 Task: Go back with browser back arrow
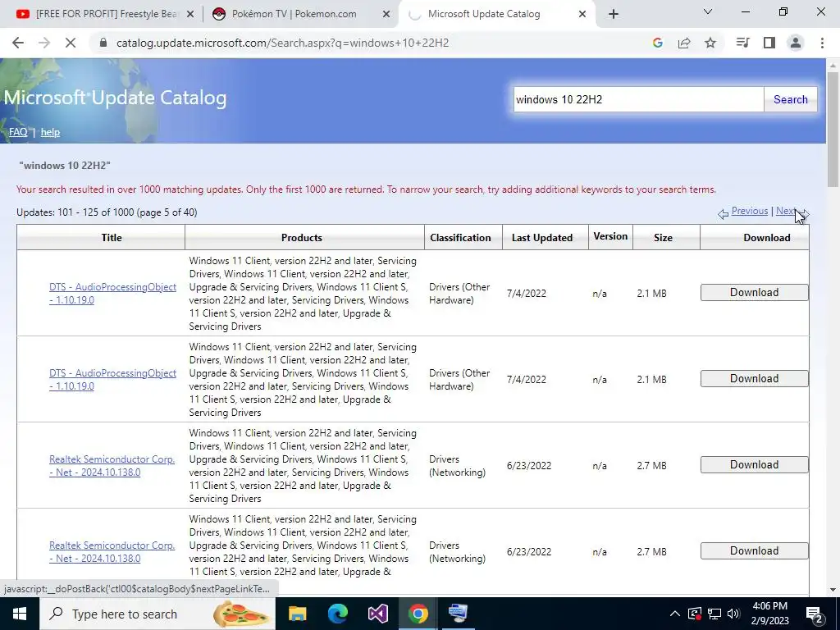(18, 43)
